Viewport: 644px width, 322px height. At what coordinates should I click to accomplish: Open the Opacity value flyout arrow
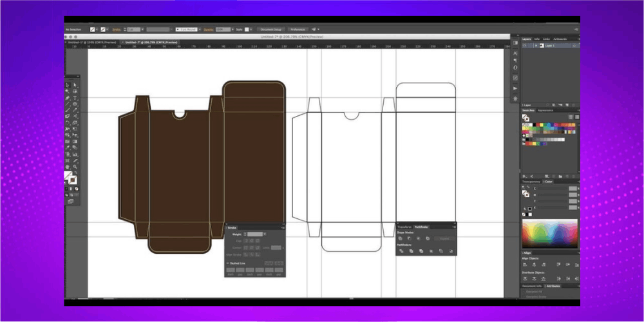click(232, 30)
